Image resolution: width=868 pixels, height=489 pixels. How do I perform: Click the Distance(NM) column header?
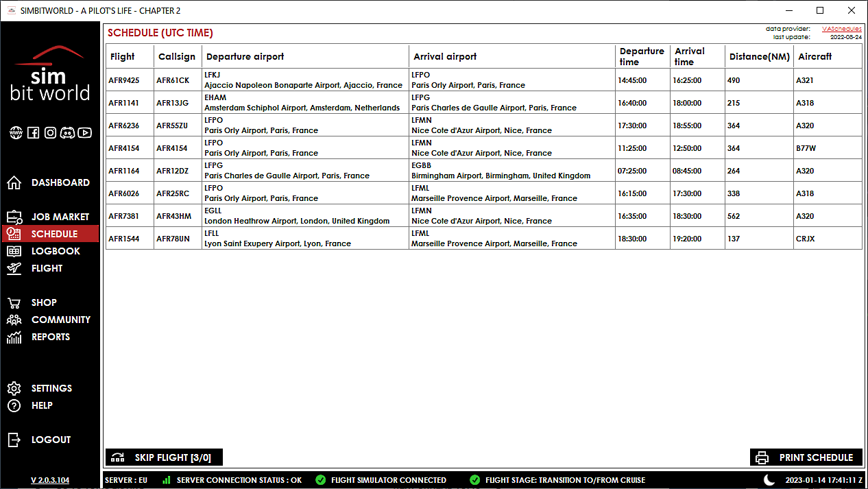[759, 56]
